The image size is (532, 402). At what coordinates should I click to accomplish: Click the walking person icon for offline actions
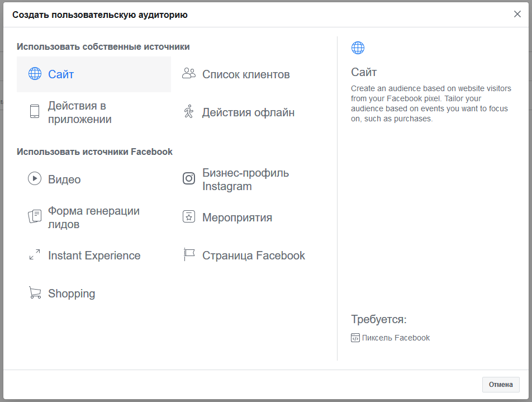click(x=189, y=112)
